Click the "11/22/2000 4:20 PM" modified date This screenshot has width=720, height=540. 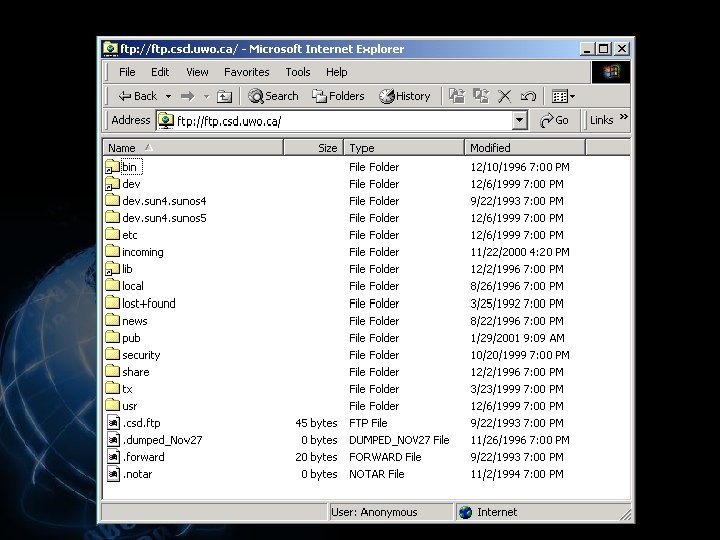520,252
